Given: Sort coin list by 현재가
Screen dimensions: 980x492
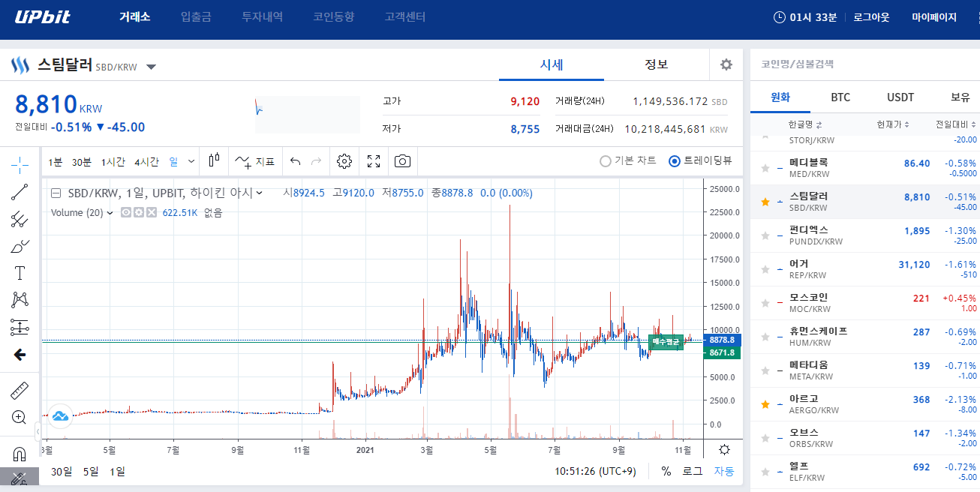Looking at the screenshot, I should coord(893,124).
